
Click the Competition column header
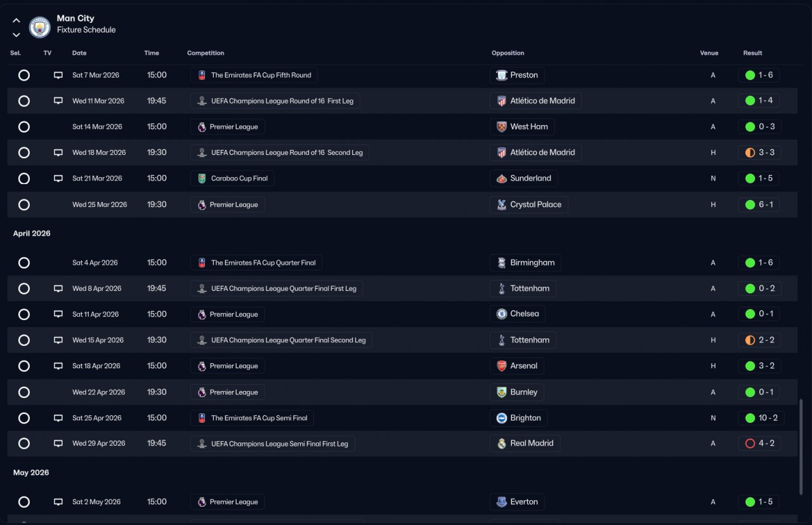[206, 53]
